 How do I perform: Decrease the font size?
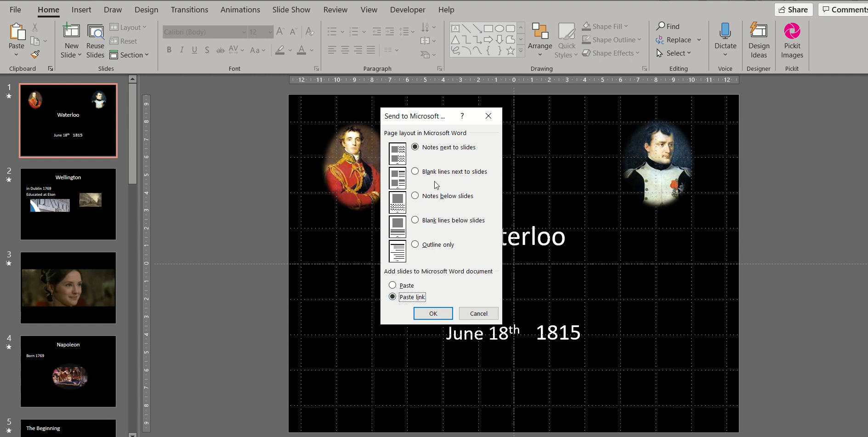click(x=293, y=32)
